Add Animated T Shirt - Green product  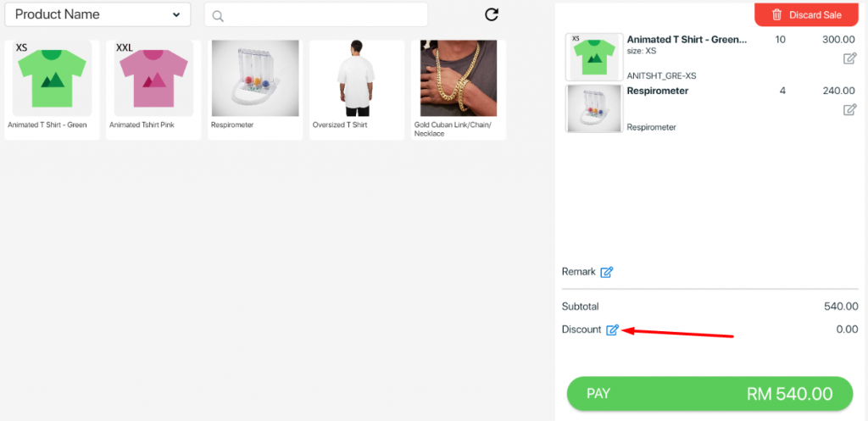point(52,90)
